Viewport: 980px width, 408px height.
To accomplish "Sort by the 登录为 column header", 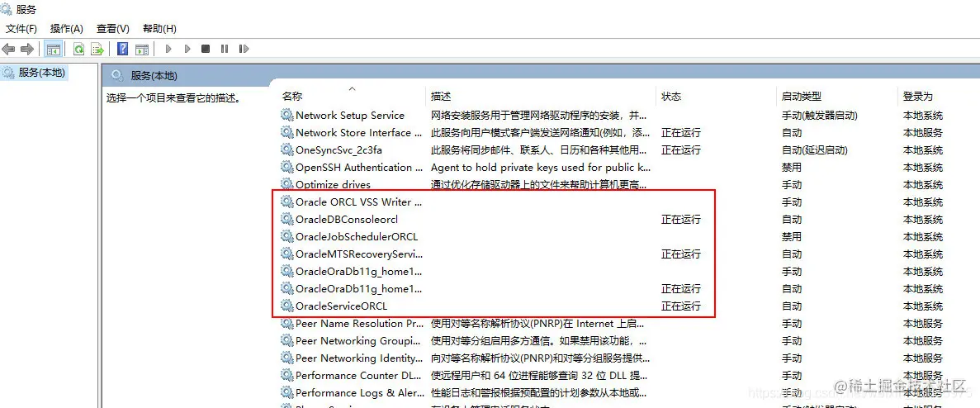I will pyautogui.click(x=917, y=97).
